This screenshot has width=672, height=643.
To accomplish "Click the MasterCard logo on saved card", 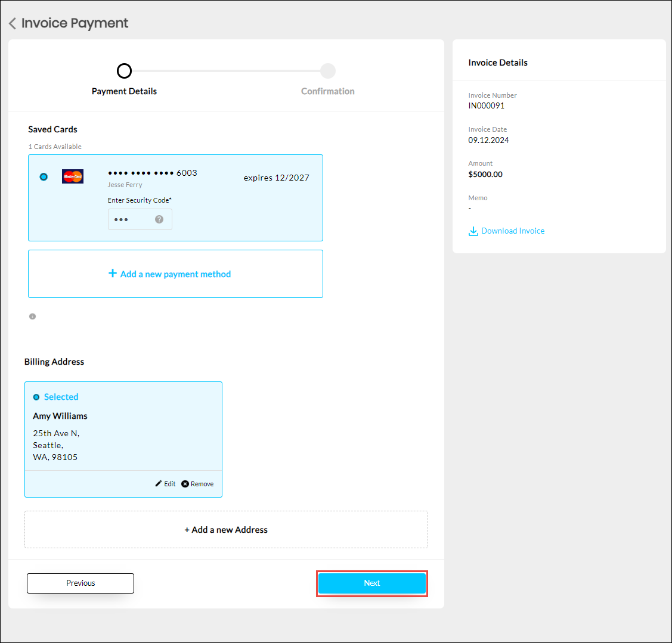I will click(73, 176).
